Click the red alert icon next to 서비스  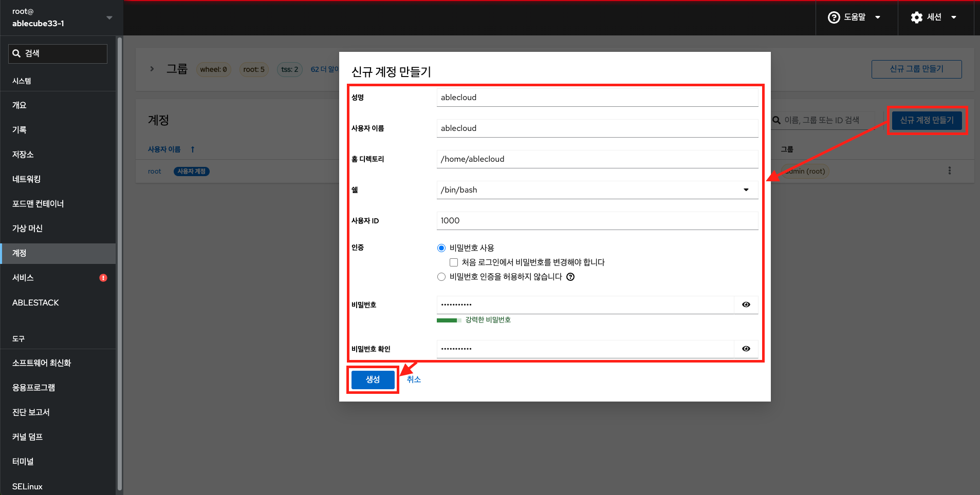point(103,278)
